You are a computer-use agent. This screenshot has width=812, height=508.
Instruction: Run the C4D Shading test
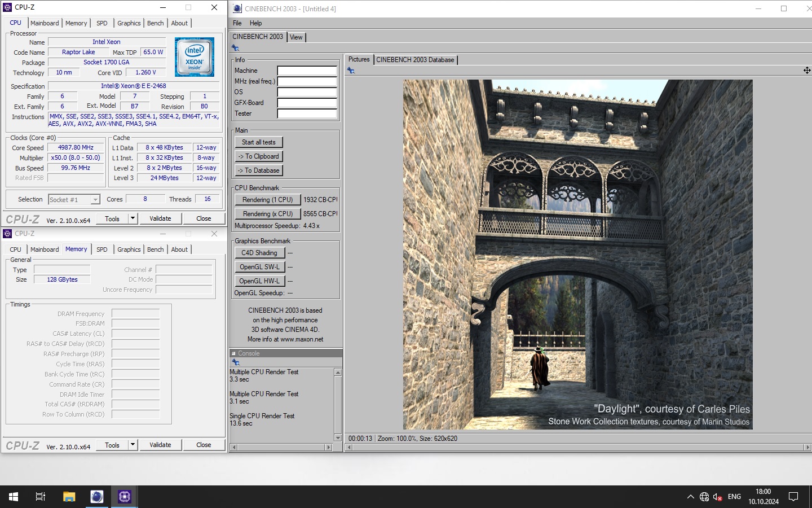click(x=259, y=253)
